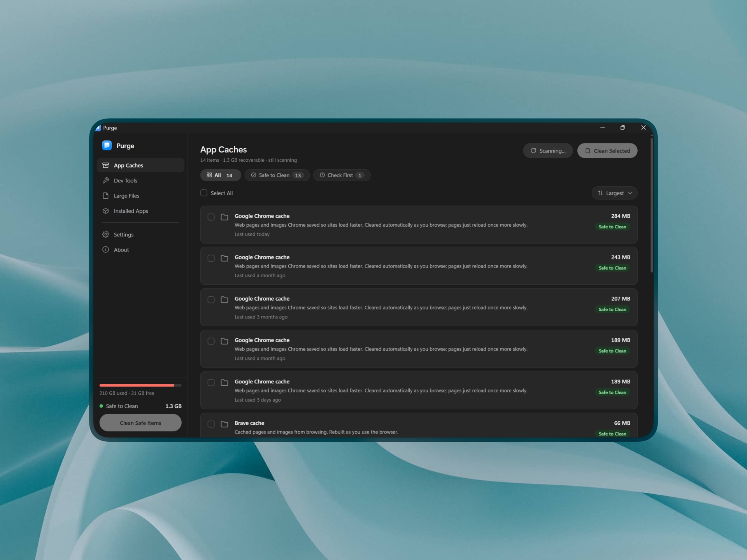747x560 pixels.
Task: Click the Clean Selected button
Action: (x=607, y=150)
